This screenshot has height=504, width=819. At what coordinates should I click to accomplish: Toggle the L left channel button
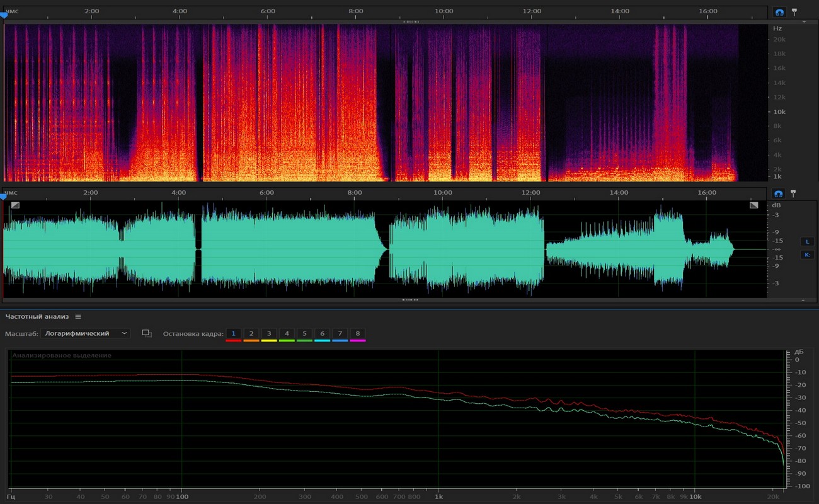[x=806, y=241]
